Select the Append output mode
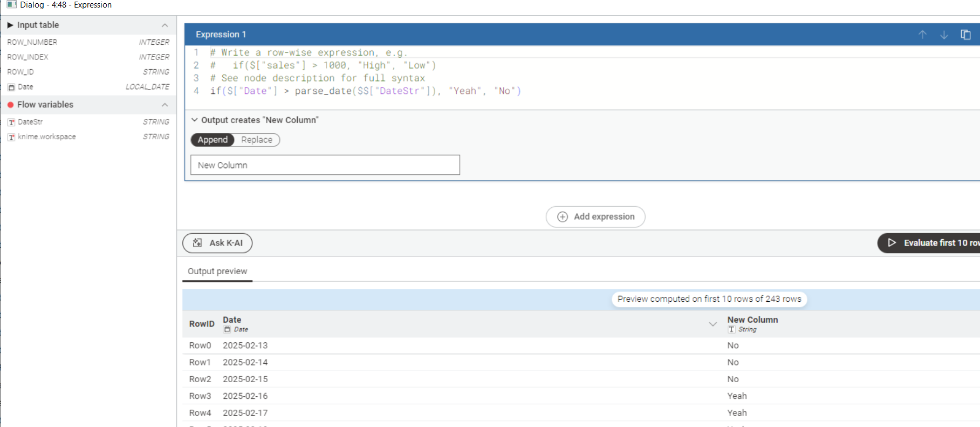 point(213,140)
